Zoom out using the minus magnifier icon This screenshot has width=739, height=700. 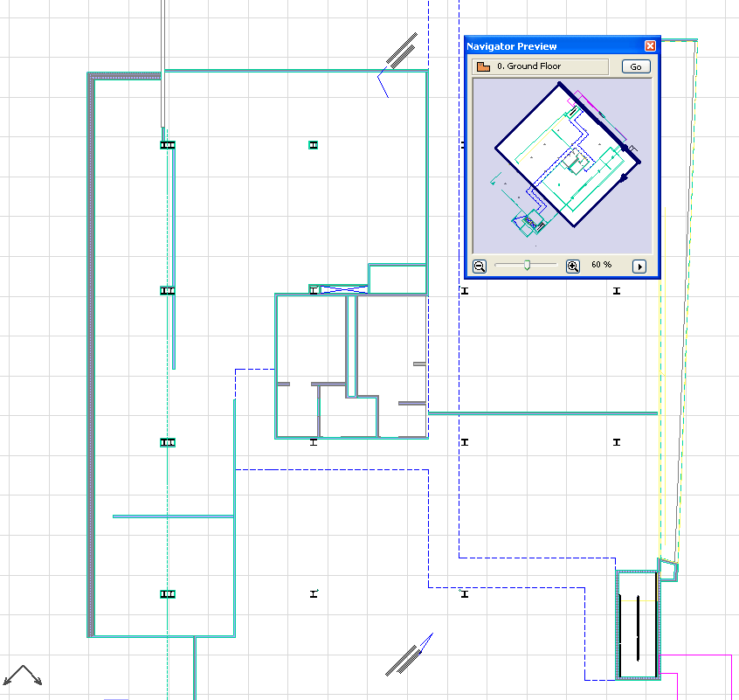[x=480, y=267]
